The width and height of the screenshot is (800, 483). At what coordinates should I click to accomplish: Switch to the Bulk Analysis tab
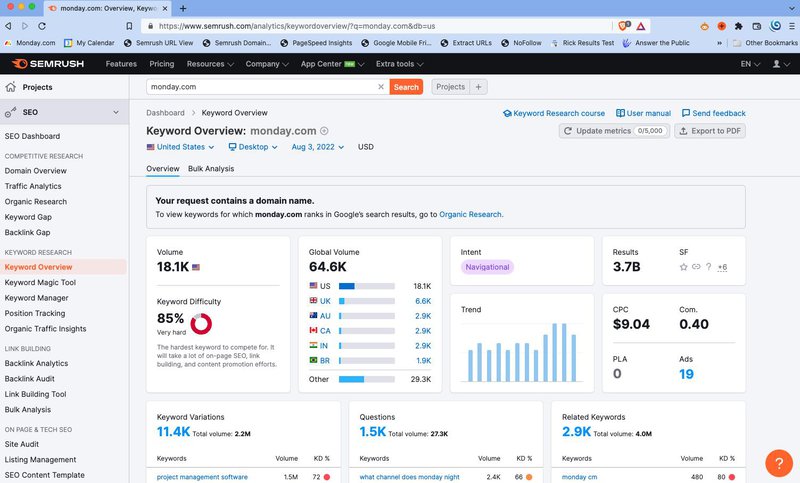click(211, 169)
